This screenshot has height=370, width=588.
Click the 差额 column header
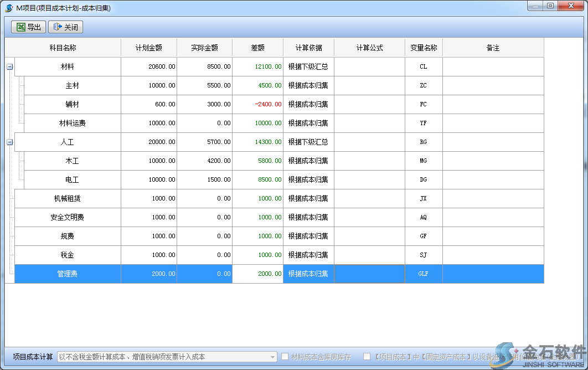(257, 48)
